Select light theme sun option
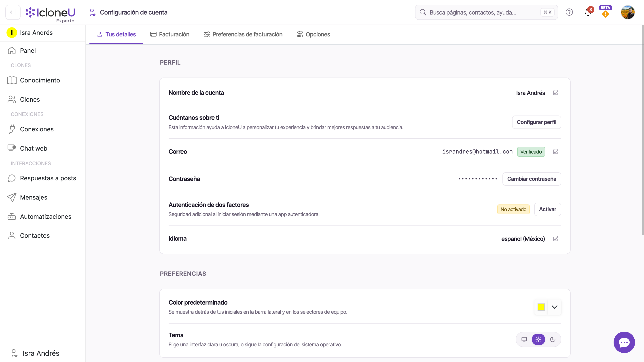Screen dimensions: 644x362 click(538, 339)
